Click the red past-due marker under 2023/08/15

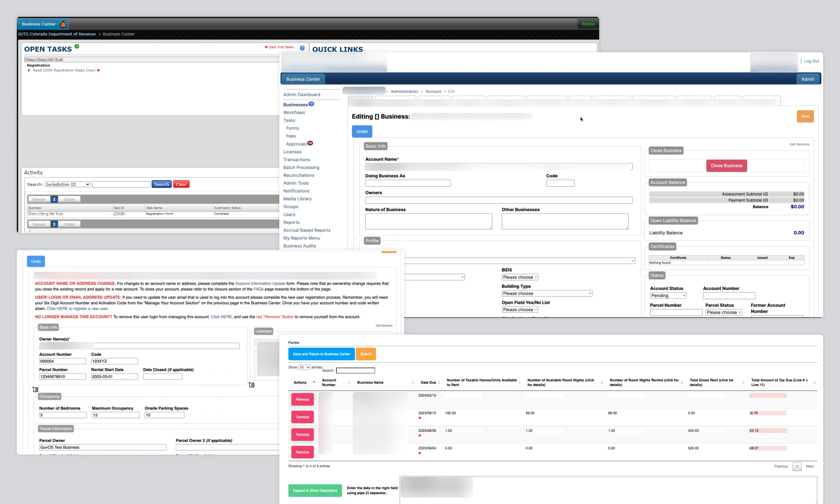click(x=420, y=418)
